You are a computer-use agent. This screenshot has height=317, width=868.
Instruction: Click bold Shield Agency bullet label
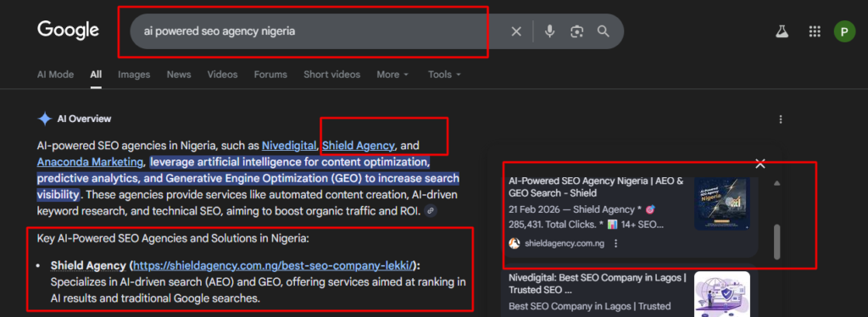pyautogui.click(x=88, y=265)
